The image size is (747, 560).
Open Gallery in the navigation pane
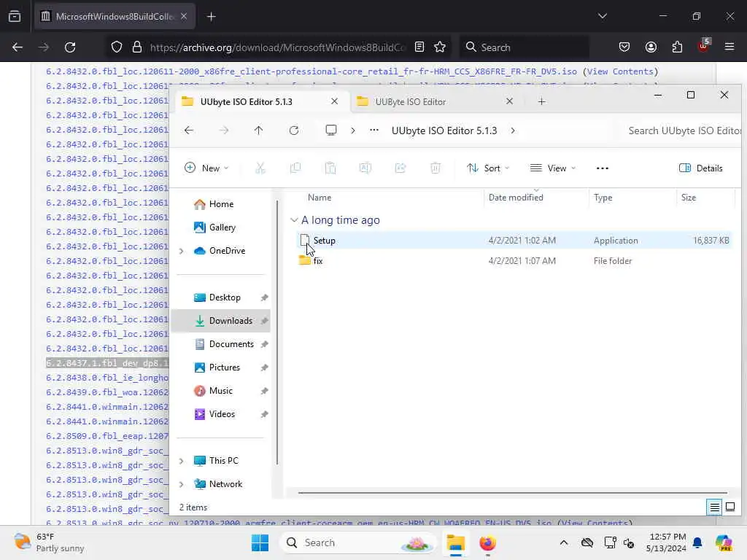point(222,227)
